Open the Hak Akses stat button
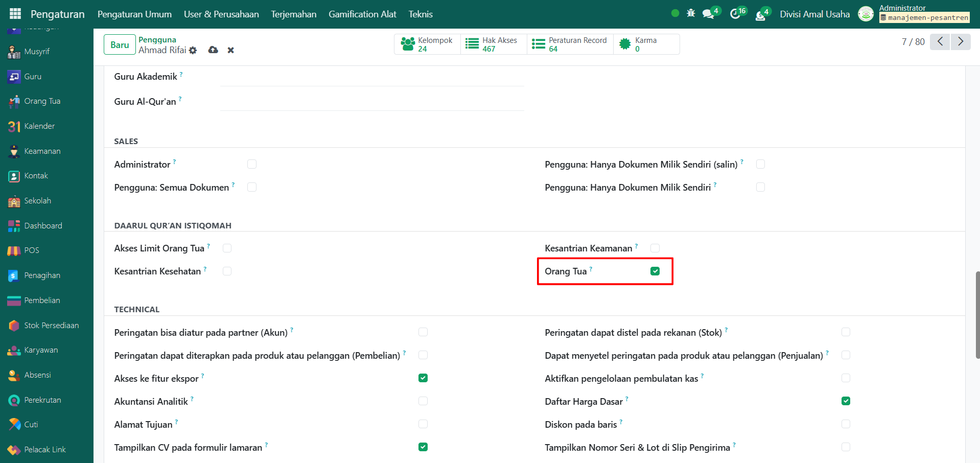 point(493,44)
